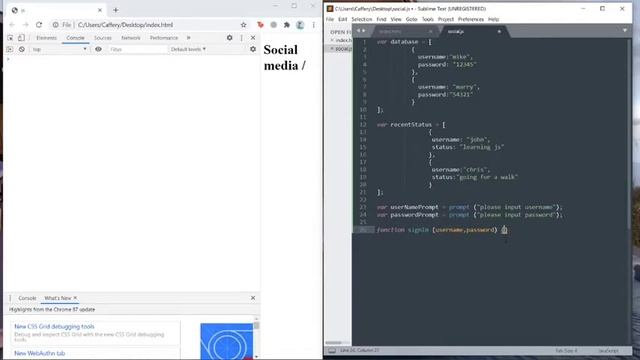Screen dimensions: 640x360
Task: Switch to the drawer Console tab
Action: click(27, 298)
